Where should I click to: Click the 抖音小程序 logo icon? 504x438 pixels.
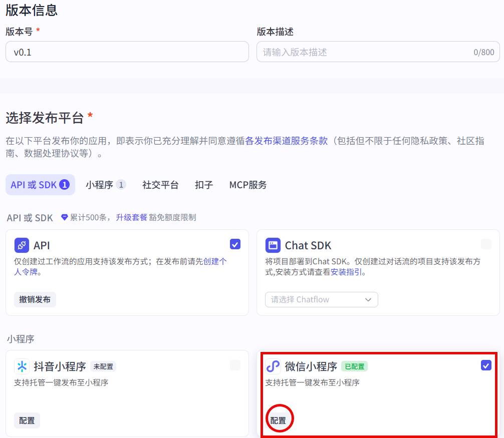pyautogui.click(x=22, y=366)
